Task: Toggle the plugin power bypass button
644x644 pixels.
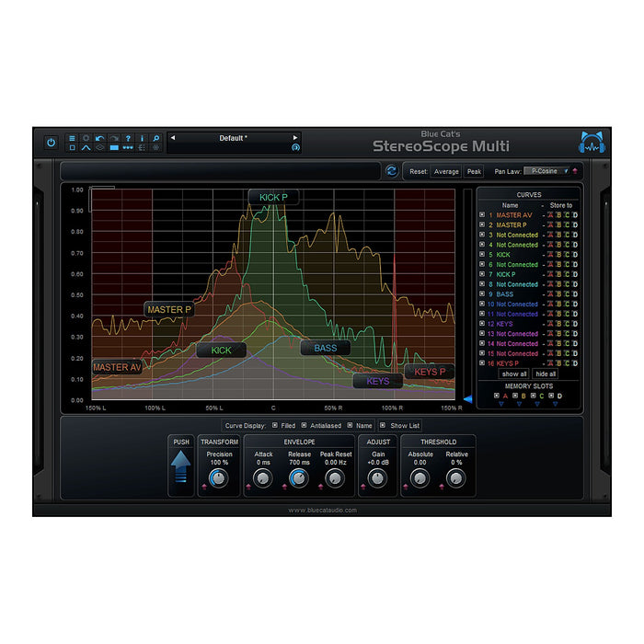Action: pos(51,143)
